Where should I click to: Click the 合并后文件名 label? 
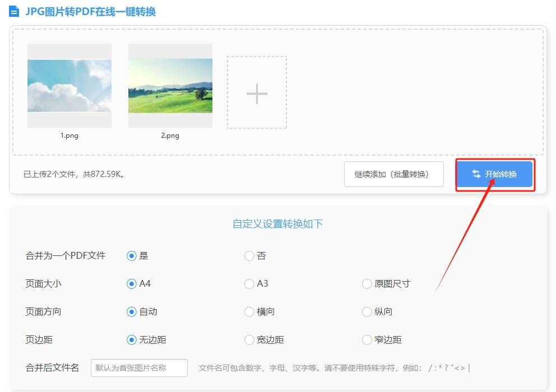click(x=52, y=368)
